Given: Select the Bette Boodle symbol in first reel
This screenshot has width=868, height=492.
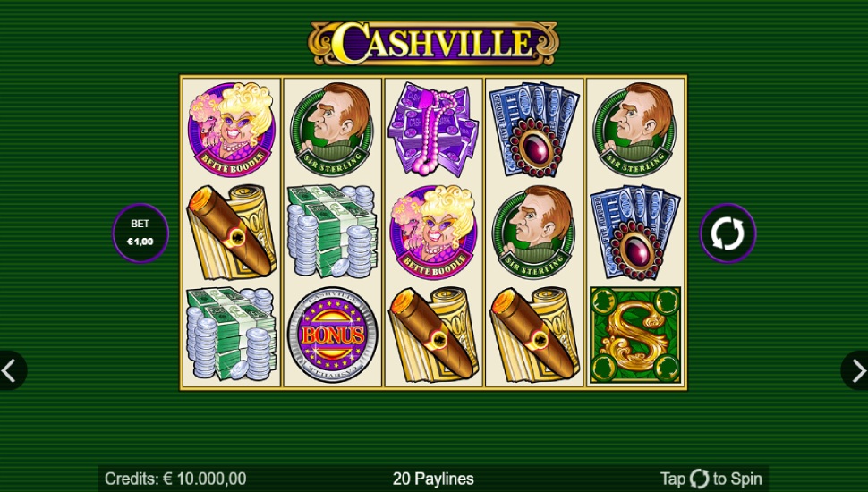Looking at the screenshot, I should [232, 129].
